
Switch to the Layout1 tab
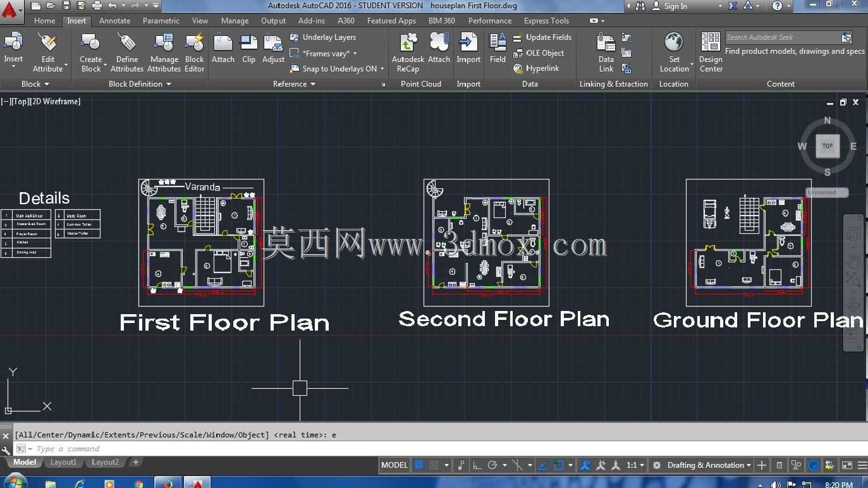63,462
